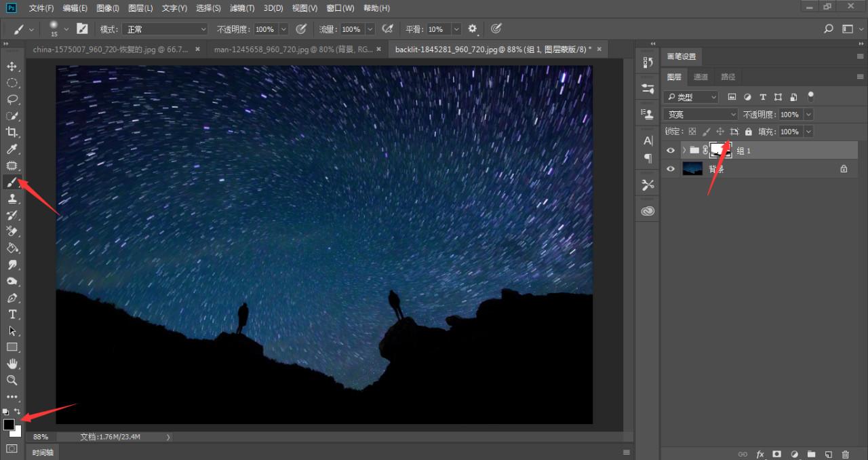The image size is (868, 460).
Task: Select the Zoom tool
Action: click(x=12, y=381)
